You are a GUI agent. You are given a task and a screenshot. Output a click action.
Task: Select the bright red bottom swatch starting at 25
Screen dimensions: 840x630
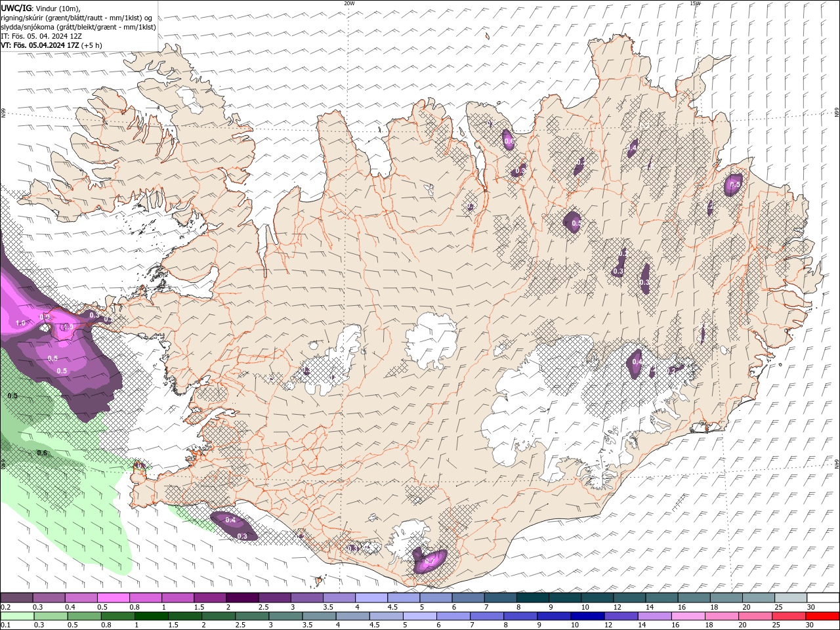coord(788,616)
